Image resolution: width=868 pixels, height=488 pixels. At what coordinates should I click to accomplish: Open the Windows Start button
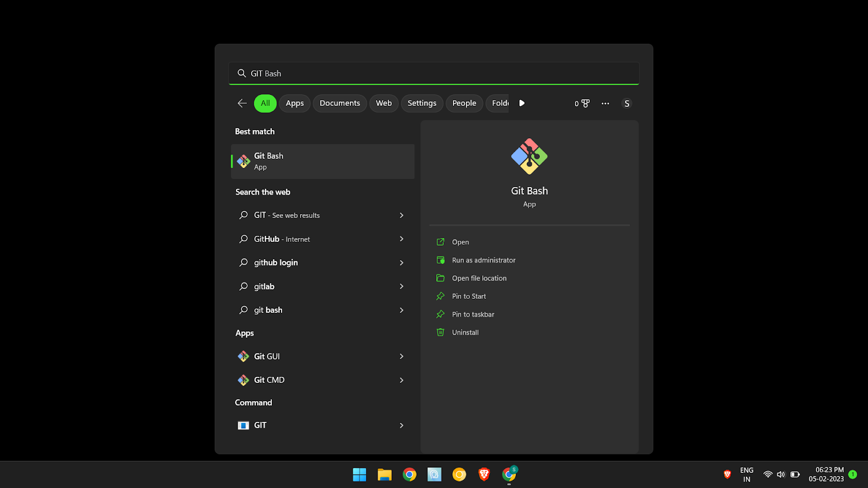[x=360, y=475]
